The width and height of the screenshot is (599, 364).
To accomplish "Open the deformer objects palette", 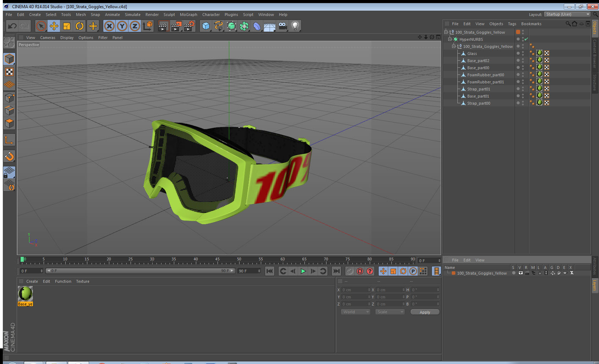I will click(x=257, y=26).
